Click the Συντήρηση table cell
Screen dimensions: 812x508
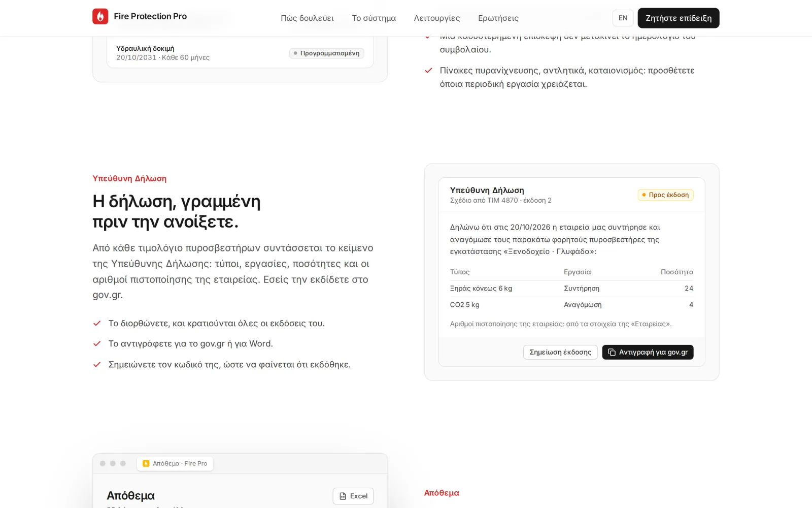(582, 288)
